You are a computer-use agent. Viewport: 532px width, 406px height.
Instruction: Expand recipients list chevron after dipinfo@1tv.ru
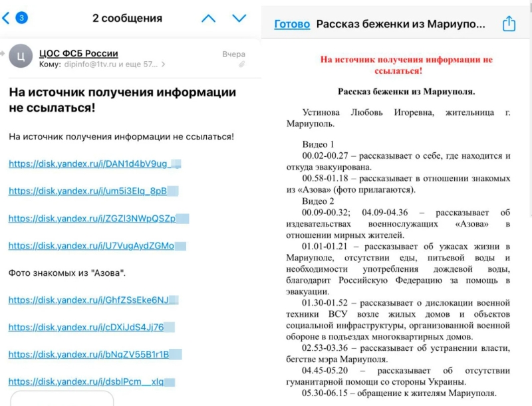164,65
